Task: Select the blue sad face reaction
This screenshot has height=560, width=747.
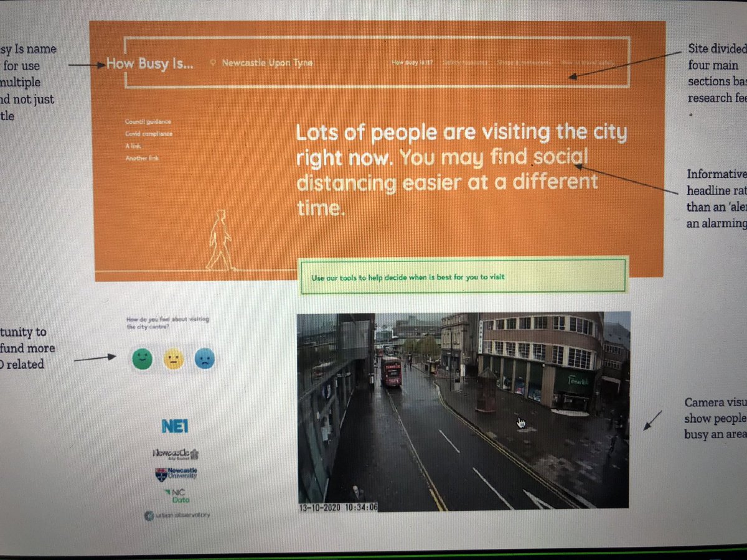Action: point(205,359)
